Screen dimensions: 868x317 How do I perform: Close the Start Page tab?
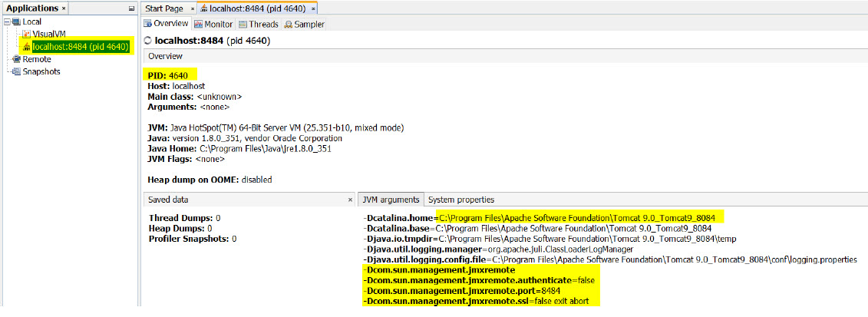coord(193,9)
